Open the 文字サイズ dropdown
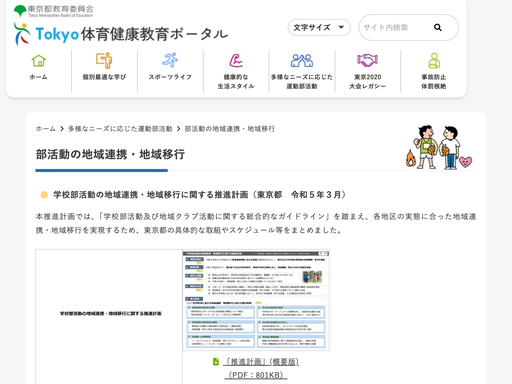Viewport: 512px width, 384px height. [x=319, y=27]
